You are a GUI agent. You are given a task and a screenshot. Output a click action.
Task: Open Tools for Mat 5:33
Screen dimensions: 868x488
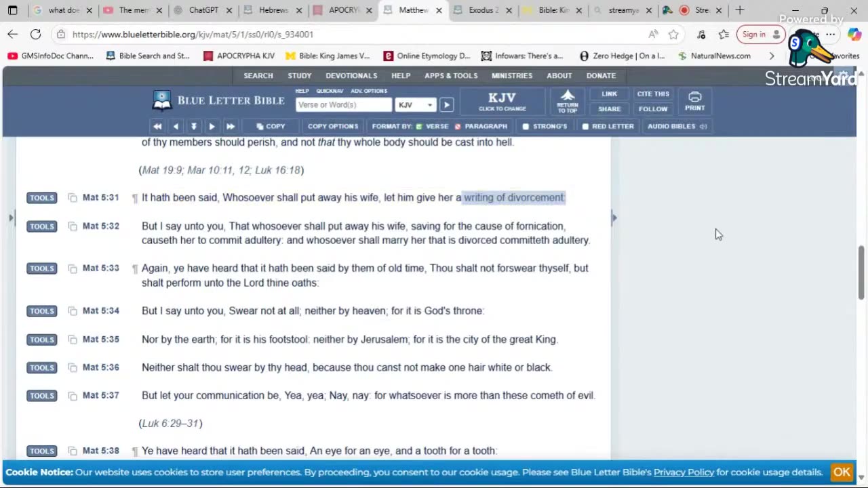[41, 268]
